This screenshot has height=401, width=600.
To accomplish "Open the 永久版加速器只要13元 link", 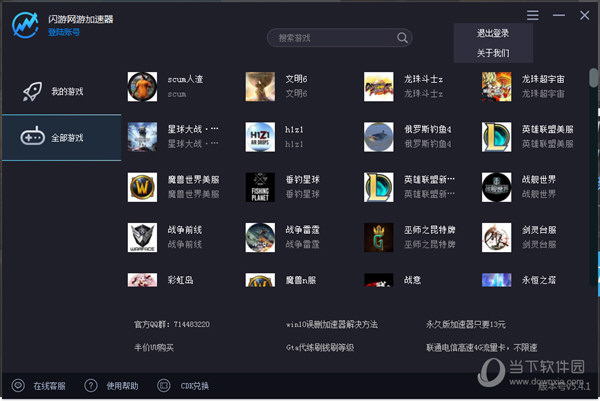I will [x=466, y=324].
